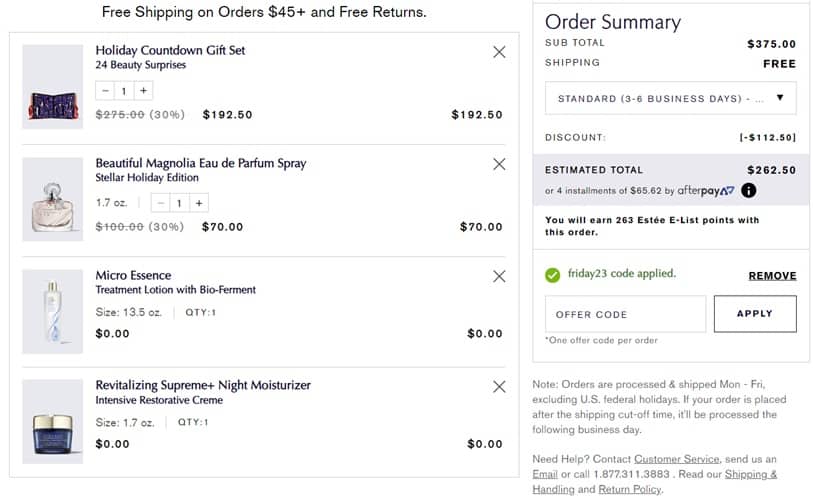The image size is (813, 500).
Task: Click the green code-applied checkmark icon
Action: [552, 275]
